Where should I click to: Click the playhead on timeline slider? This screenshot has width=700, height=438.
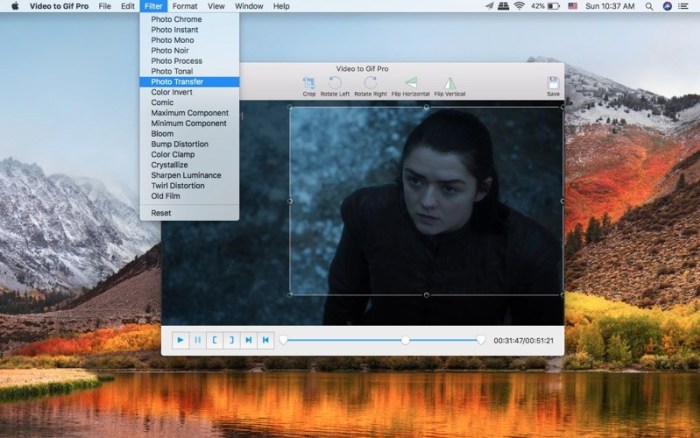click(405, 340)
